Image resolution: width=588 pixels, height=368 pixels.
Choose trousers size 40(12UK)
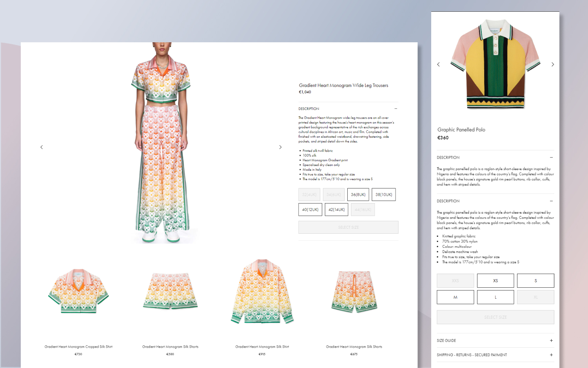click(x=310, y=209)
